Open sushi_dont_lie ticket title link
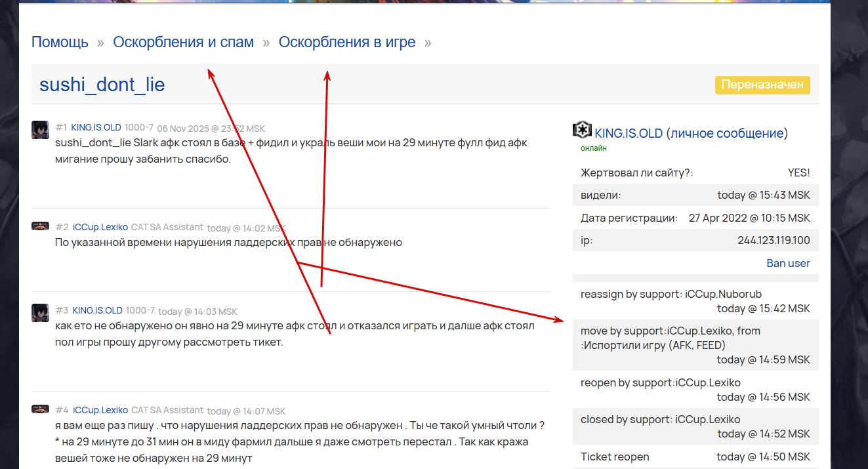 click(102, 85)
